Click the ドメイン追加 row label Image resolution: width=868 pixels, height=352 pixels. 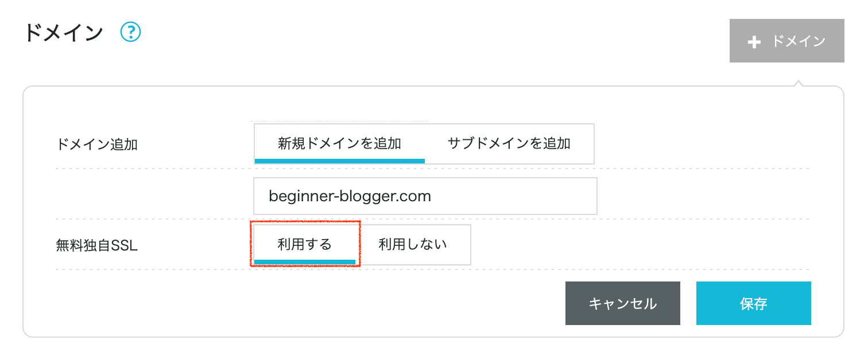pos(97,144)
